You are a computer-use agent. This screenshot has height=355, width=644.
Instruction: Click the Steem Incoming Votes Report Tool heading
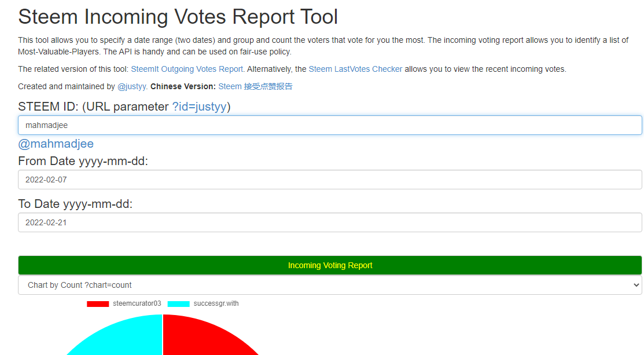[x=178, y=17]
